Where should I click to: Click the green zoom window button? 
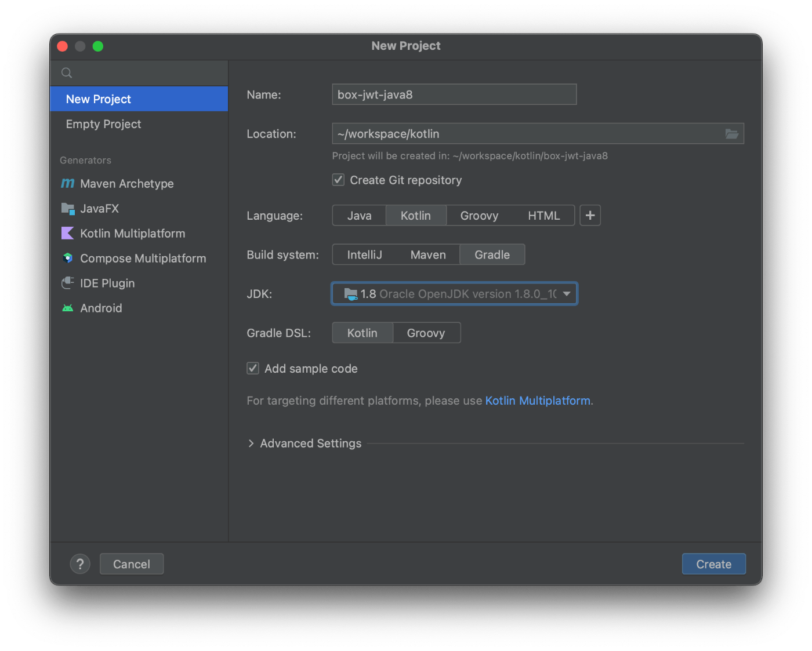[x=98, y=46]
